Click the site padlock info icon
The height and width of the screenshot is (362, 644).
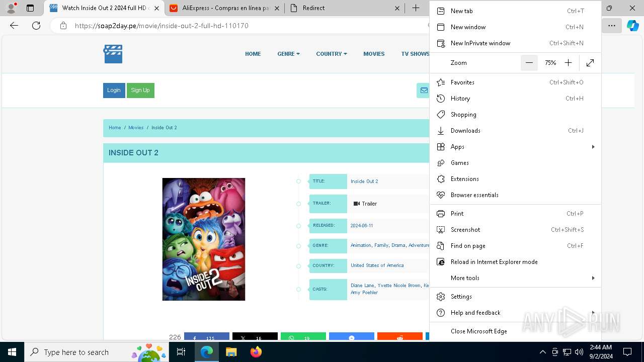click(x=63, y=26)
